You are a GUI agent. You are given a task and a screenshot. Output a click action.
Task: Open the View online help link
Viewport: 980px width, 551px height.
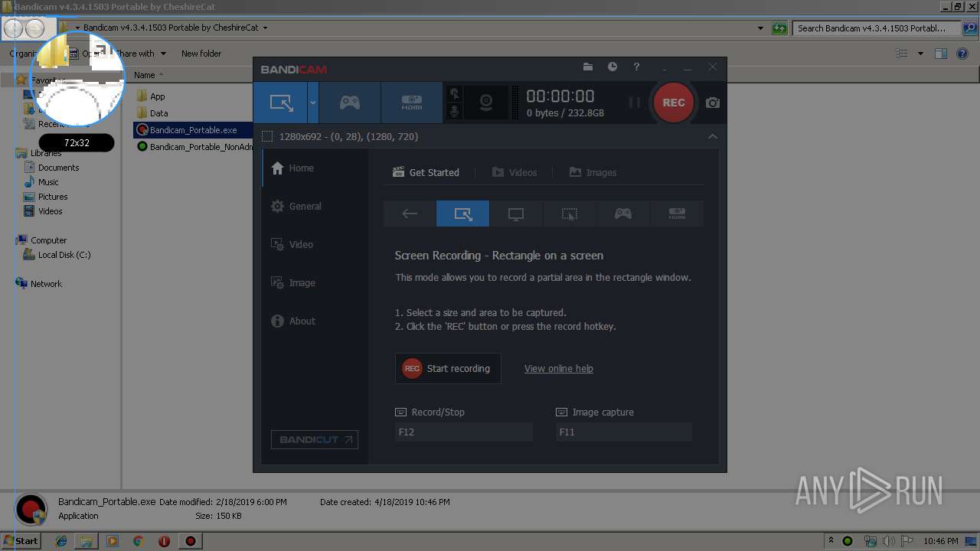pyautogui.click(x=559, y=368)
